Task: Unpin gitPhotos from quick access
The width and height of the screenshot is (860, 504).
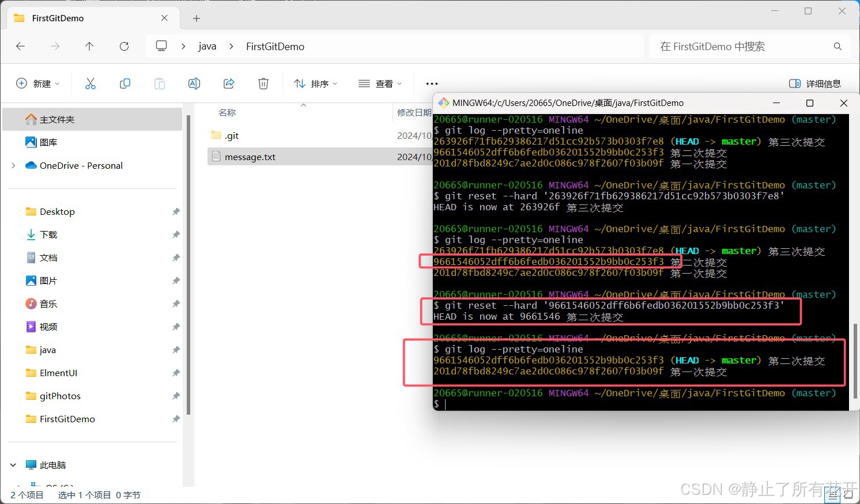Action: (176, 396)
